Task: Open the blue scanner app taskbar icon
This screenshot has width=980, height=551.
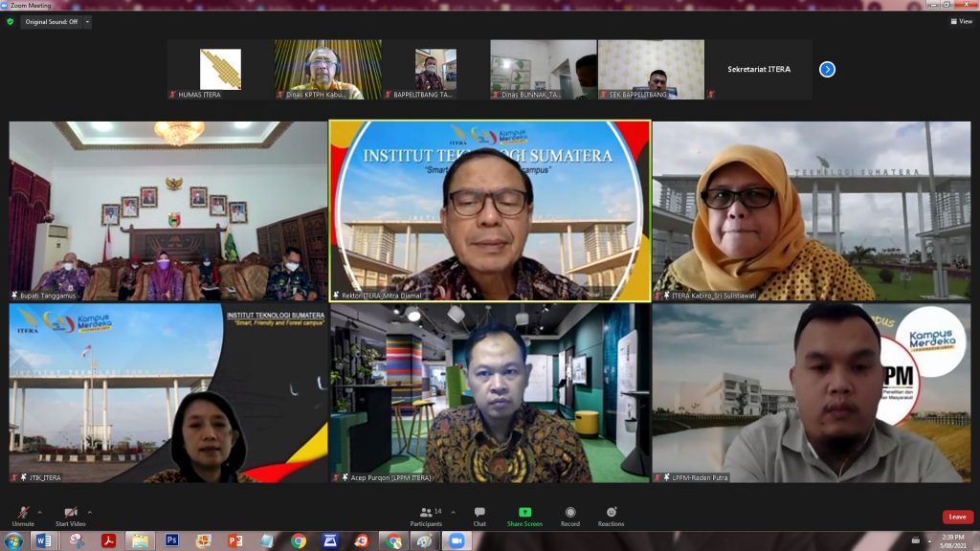Action: (330, 541)
